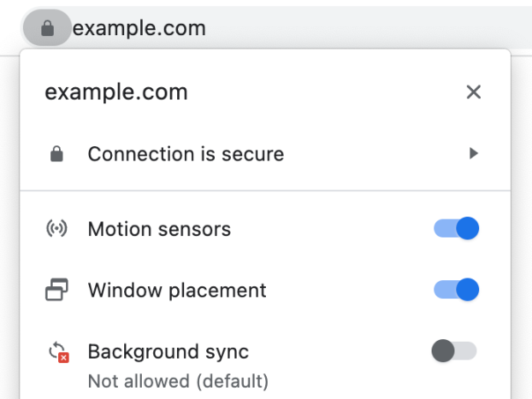Click the Motion sensors signal icon
Viewport: 532px width, 399px height.
click(56, 229)
